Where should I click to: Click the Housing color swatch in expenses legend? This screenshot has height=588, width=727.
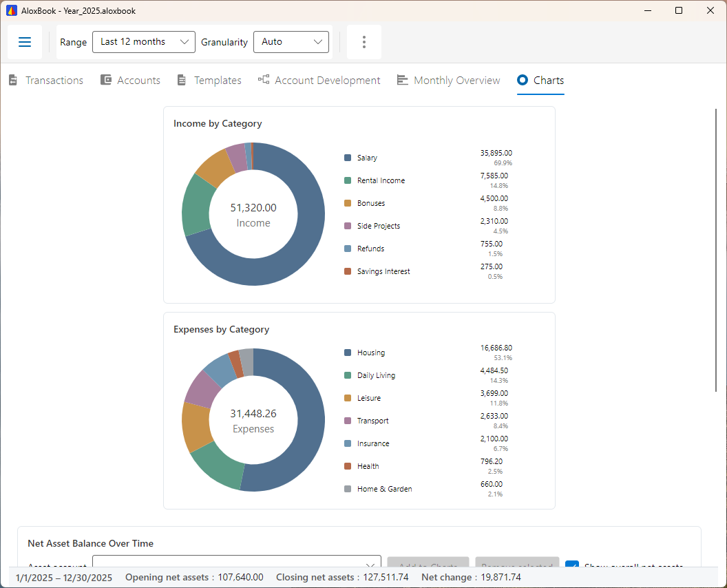point(348,353)
